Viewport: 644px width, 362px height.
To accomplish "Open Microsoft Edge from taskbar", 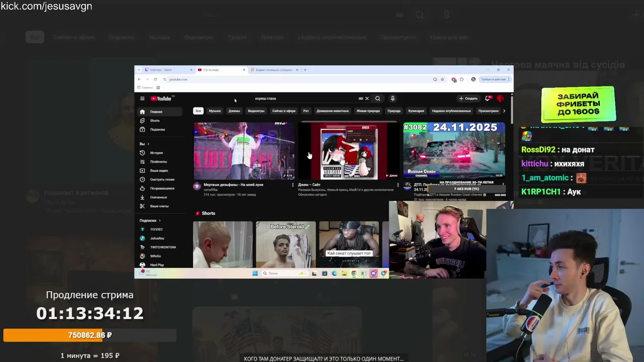I will point(334,274).
